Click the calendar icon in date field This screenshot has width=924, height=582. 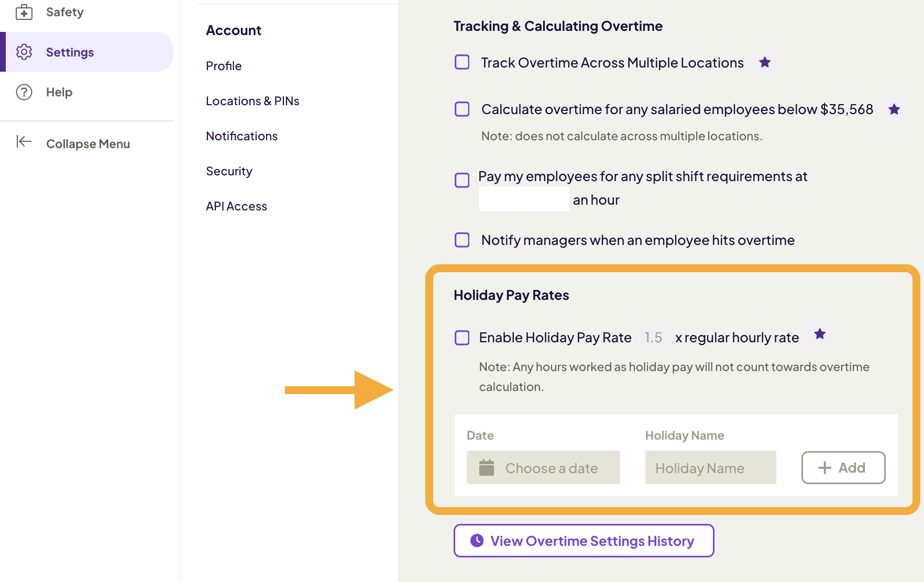487,467
